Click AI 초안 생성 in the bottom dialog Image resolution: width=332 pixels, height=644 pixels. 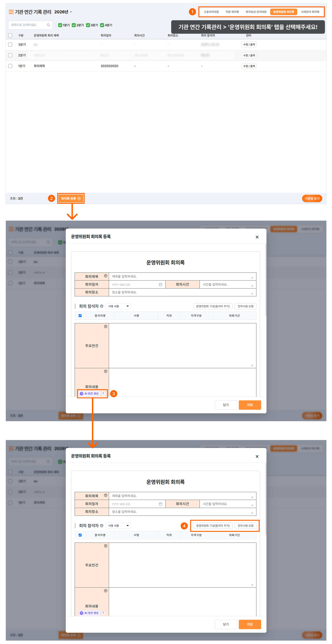(90, 613)
